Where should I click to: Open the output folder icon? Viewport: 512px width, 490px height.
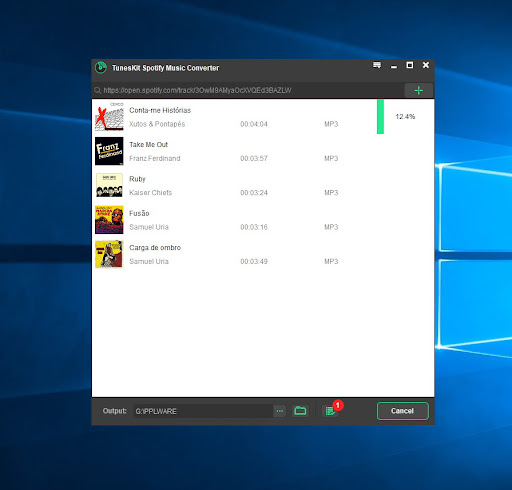point(300,411)
